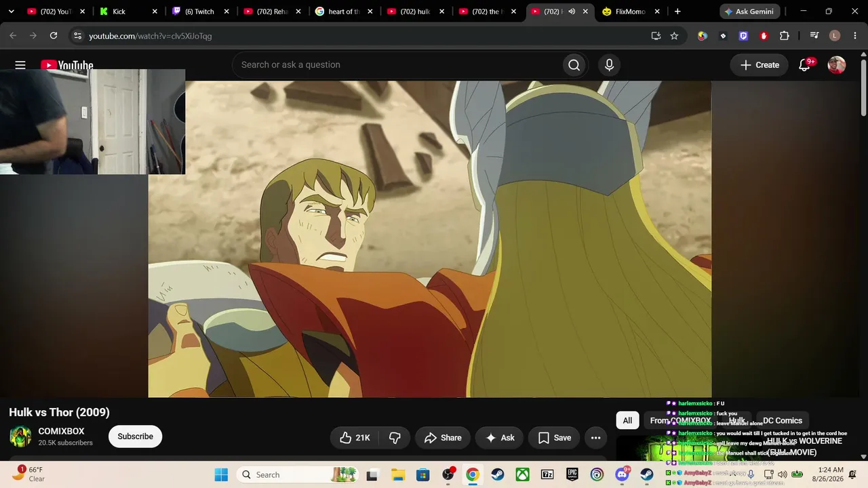The height and width of the screenshot is (488, 868).
Task: Click the video player frame to pause
Action: (x=430, y=239)
